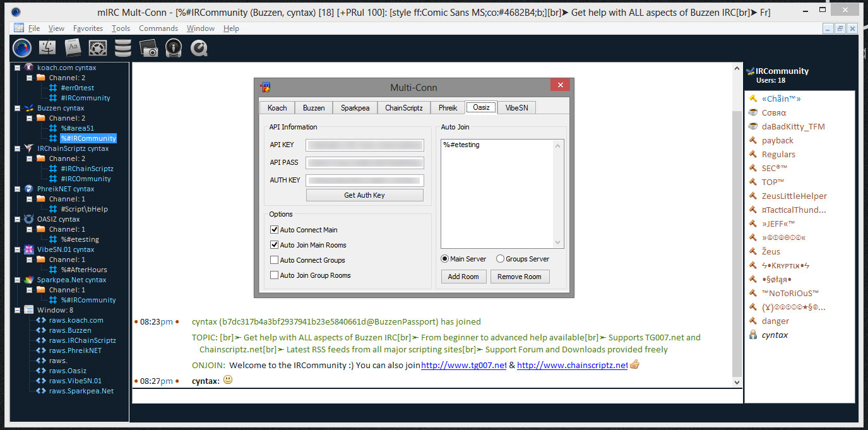Click the IRChainScriptz cyntax server icon
This screenshot has height=430, width=868.
[x=29, y=148]
